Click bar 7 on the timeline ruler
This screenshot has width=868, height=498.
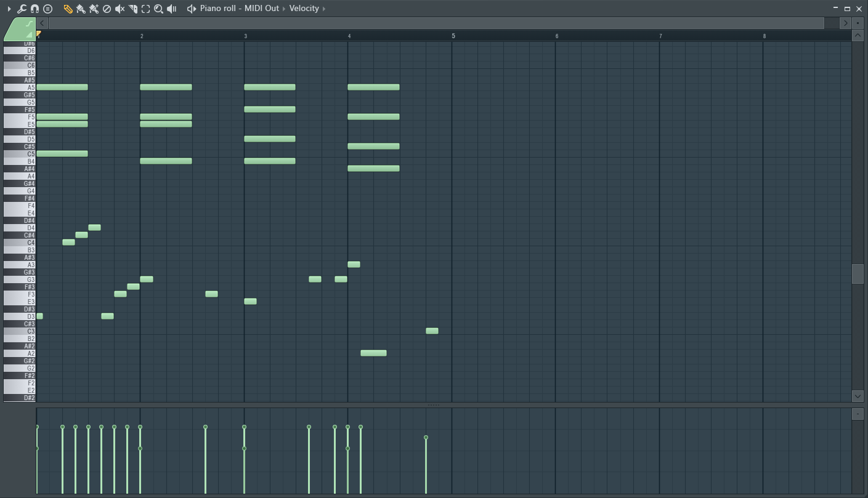click(660, 36)
